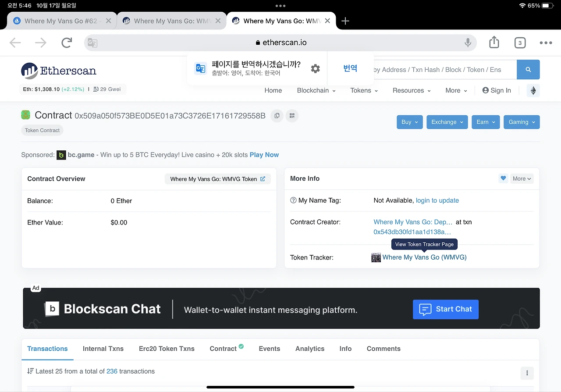Click the My Name Tag help icon
The image size is (561, 392).
[x=294, y=200]
